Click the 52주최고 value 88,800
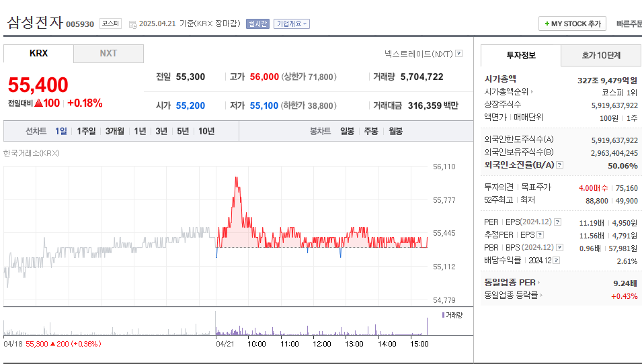 coord(596,201)
